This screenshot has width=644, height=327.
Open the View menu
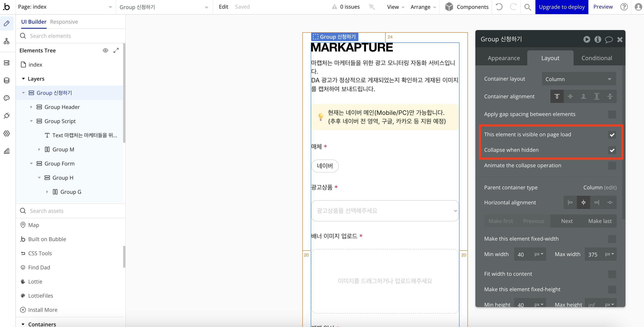pos(395,7)
